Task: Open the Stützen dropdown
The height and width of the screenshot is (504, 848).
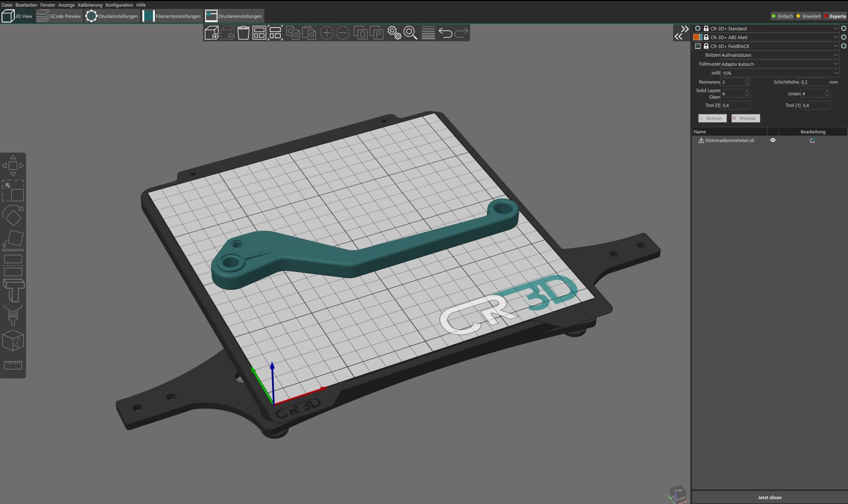Action: (779, 55)
